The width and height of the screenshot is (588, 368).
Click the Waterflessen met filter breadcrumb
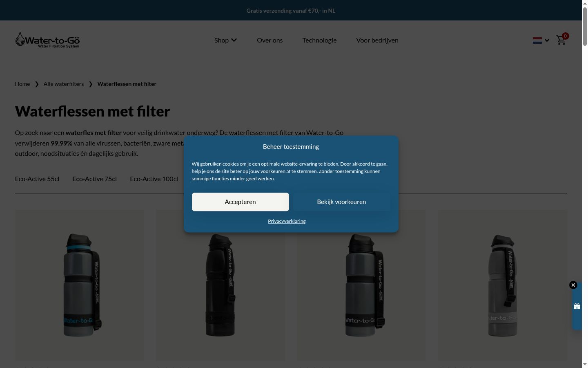coord(127,84)
